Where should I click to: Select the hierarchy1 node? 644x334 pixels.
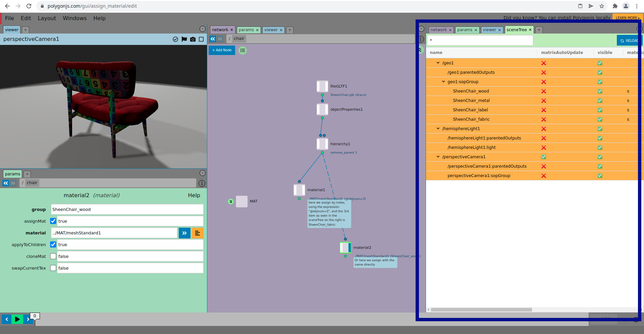click(x=322, y=144)
